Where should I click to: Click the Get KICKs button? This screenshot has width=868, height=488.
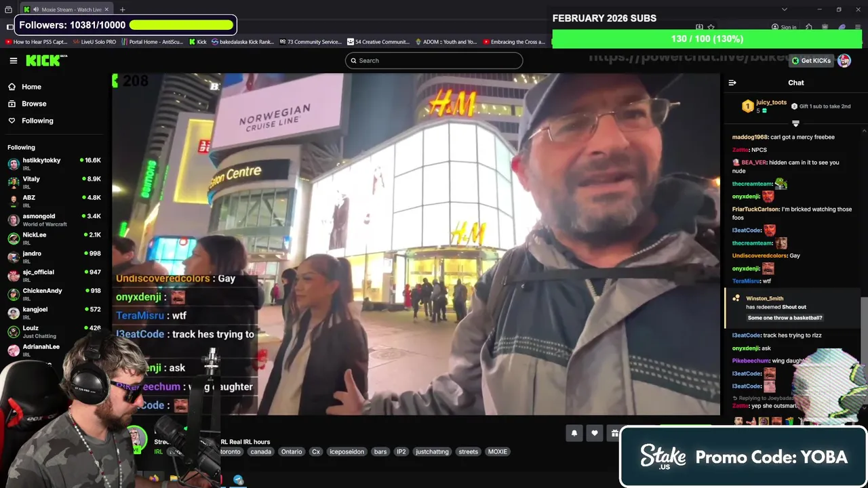point(811,60)
